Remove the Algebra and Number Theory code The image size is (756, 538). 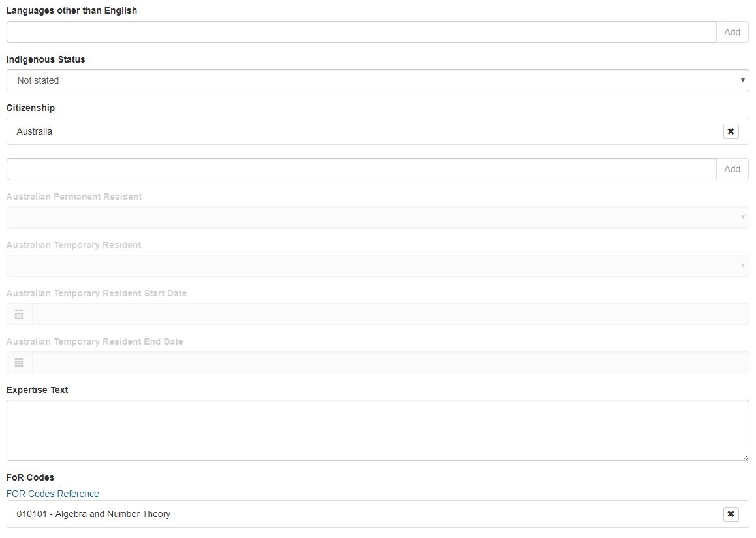[x=731, y=514]
